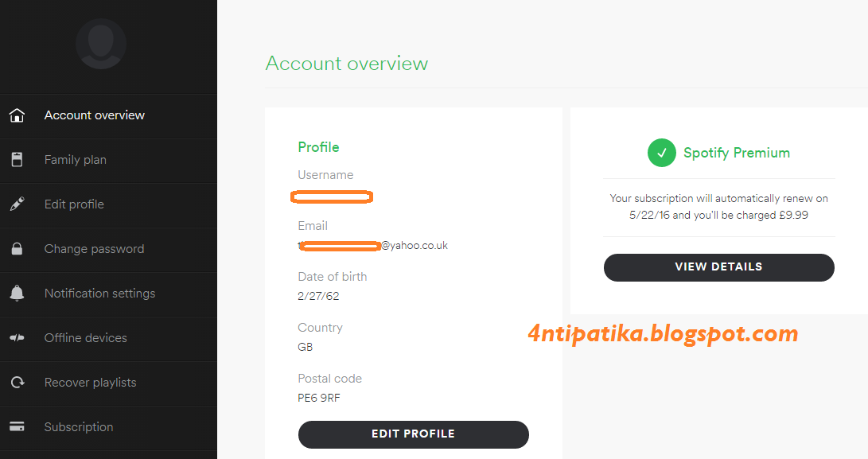868x459 pixels.
Task: Open the Family plan menu item
Action: (76, 160)
